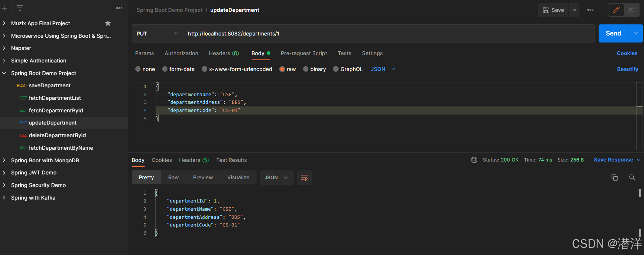
Task: Click the filter icon in the sidebar
Action: [20, 8]
